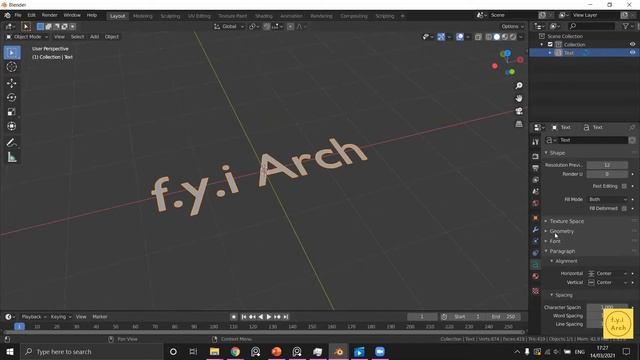Open the Texture properties tab

[536, 291]
